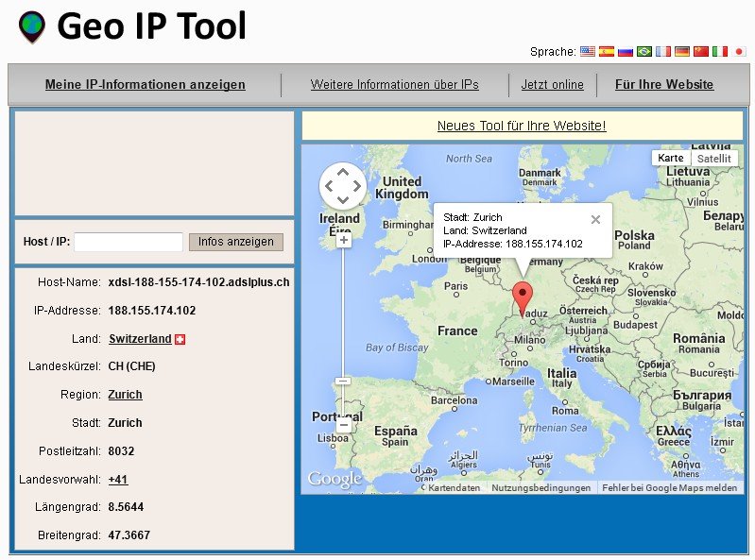Select the Karte map view

click(671, 159)
